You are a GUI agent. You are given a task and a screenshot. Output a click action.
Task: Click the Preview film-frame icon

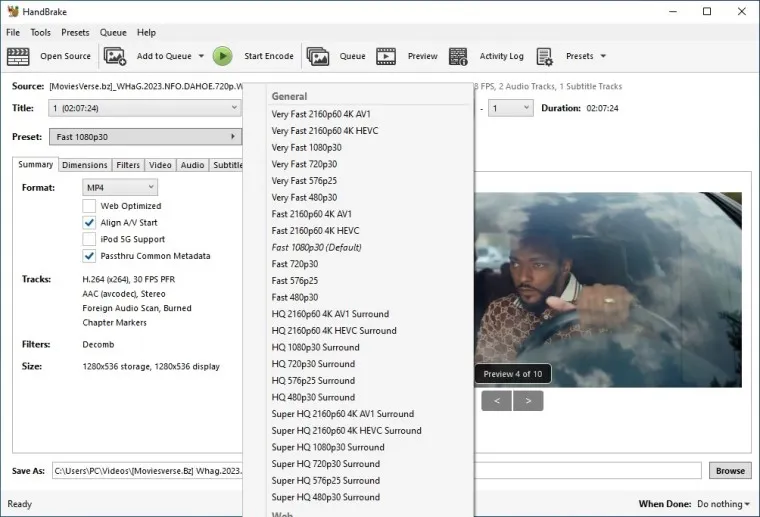(386, 56)
